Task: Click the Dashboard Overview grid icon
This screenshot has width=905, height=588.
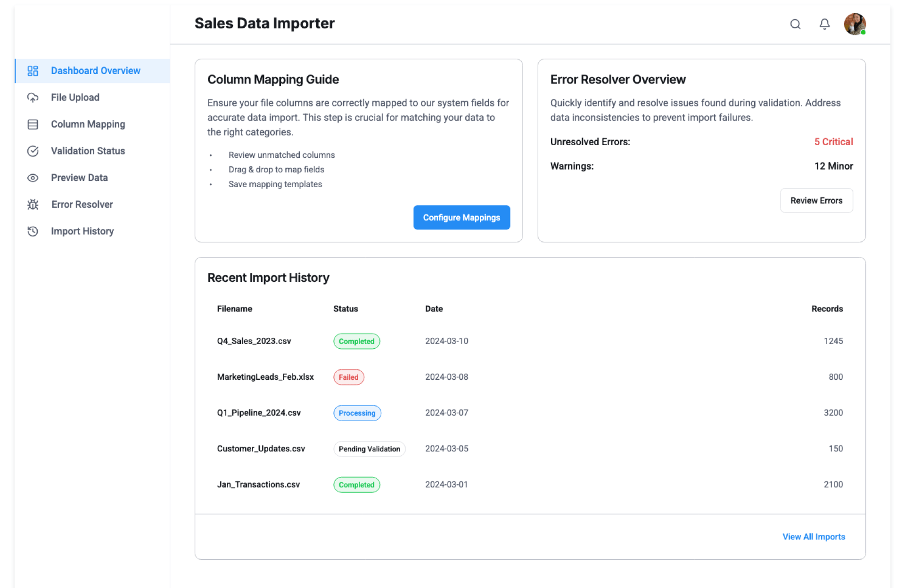Action: 33,71
